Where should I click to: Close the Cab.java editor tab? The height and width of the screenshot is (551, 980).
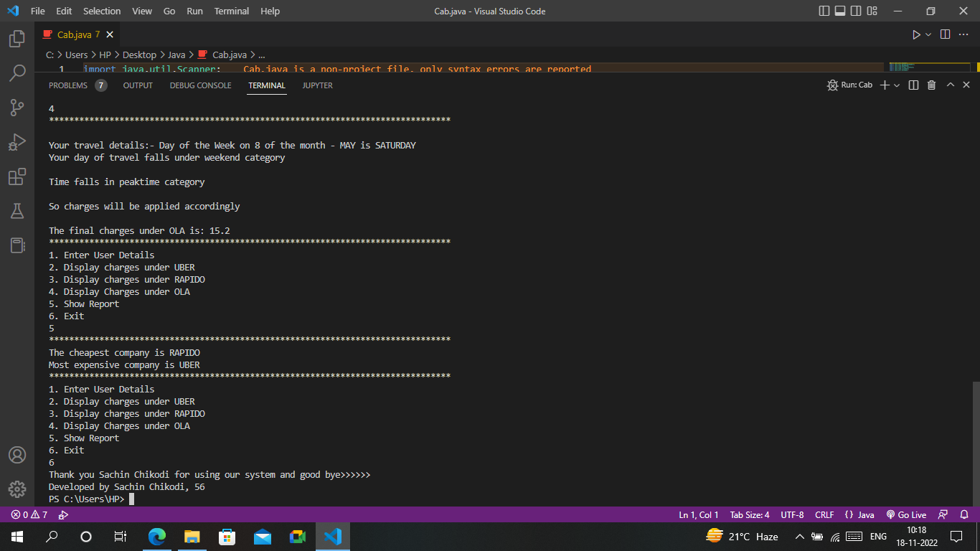point(110,34)
